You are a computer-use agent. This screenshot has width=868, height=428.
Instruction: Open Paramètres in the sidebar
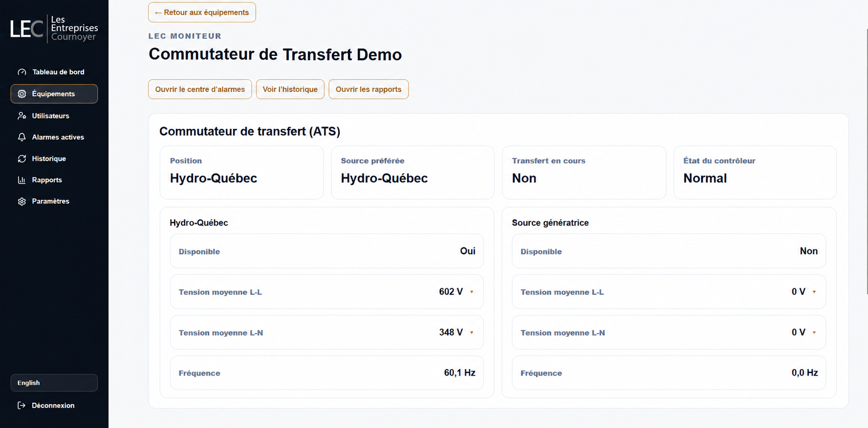54,201
